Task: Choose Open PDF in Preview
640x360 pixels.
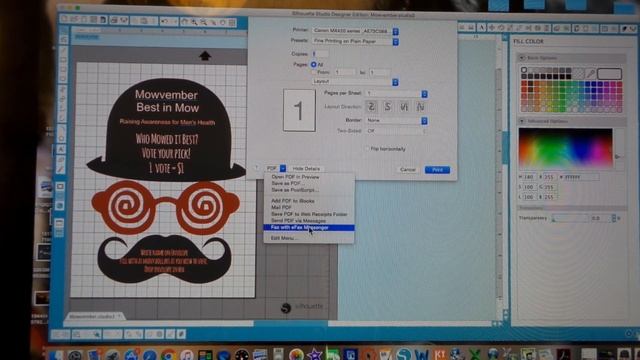Action: click(x=309, y=177)
